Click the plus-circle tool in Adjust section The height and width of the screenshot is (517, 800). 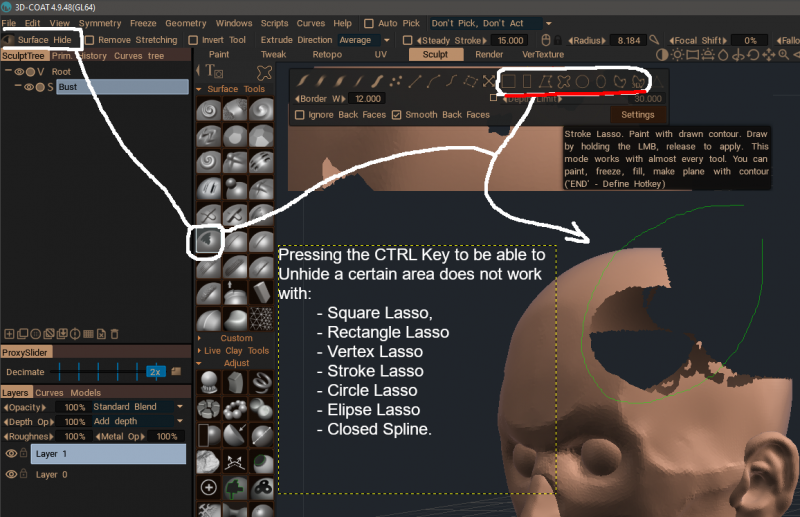[x=208, y=487]
